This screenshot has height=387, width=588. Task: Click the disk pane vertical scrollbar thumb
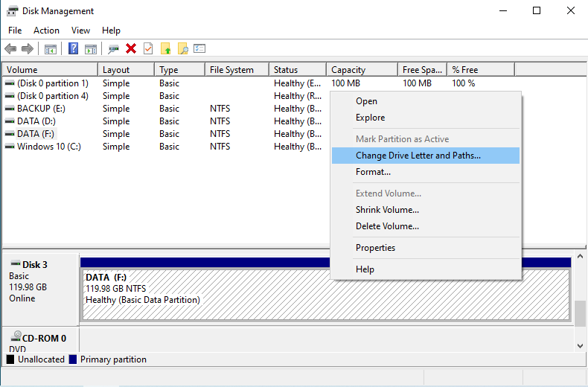pyautogui.click(x=580, y=313)
